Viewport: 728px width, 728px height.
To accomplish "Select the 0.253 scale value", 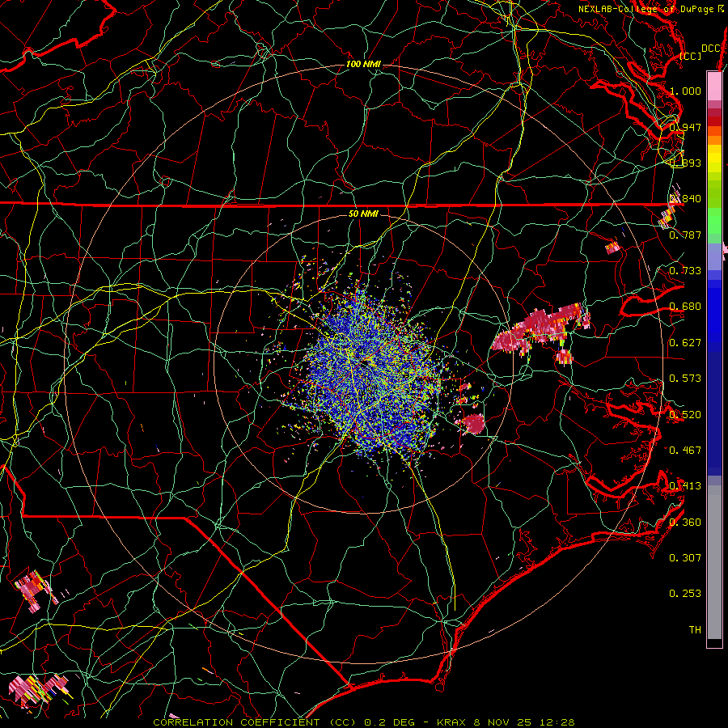I will 685,594.
